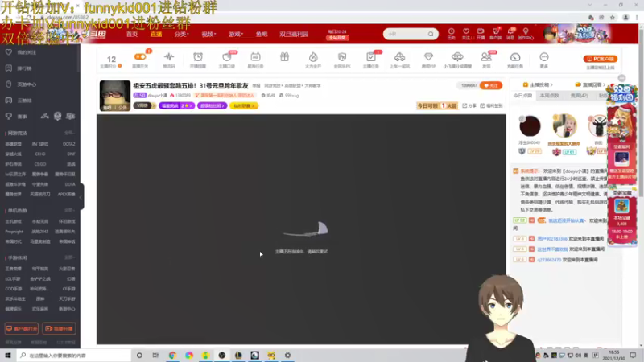The height and width of the screenshot is (362, 644).
Task: Open the second purple fan group pill
Action: click(x=212, y=106)
